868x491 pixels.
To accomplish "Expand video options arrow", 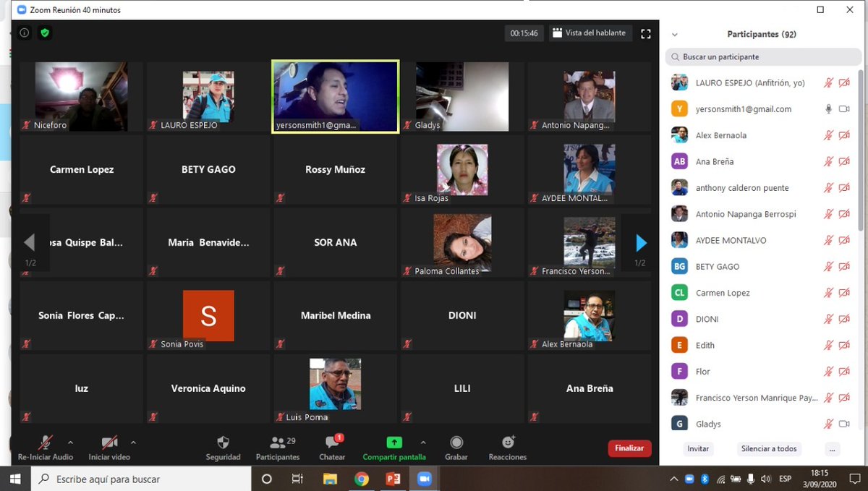I will click(x=133, y=442).
